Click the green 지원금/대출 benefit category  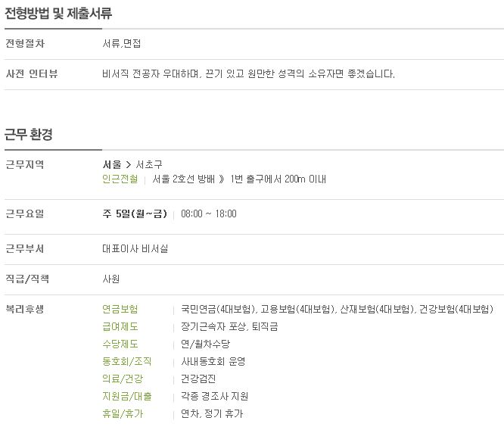126,396
